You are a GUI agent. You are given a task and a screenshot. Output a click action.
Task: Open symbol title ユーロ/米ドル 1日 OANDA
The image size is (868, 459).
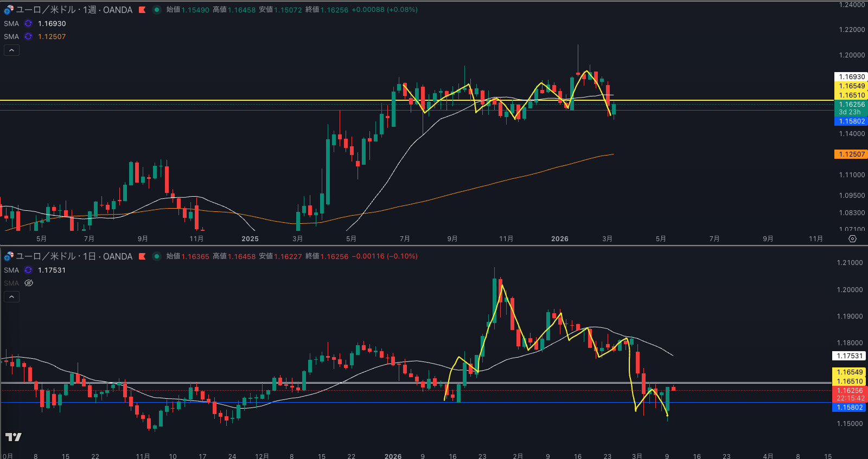coord(74,256)
